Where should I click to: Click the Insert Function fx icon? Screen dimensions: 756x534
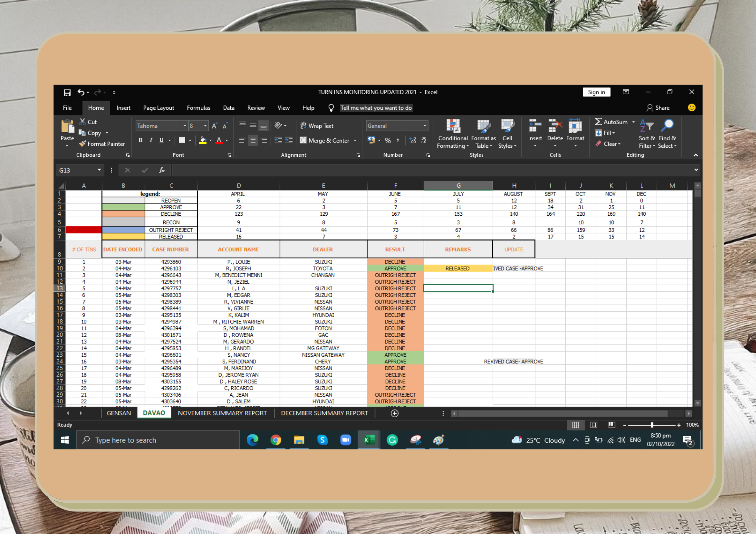[x=162, y=170]
